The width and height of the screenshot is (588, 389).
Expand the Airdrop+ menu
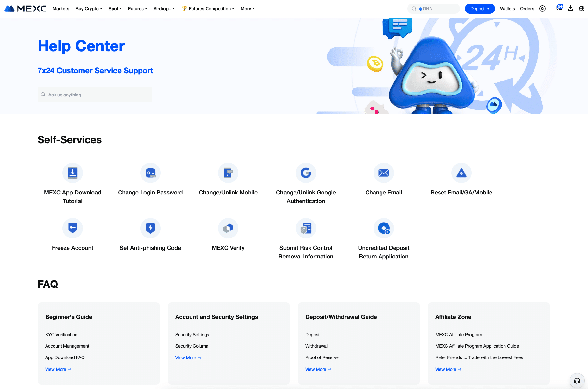point(164,9)
